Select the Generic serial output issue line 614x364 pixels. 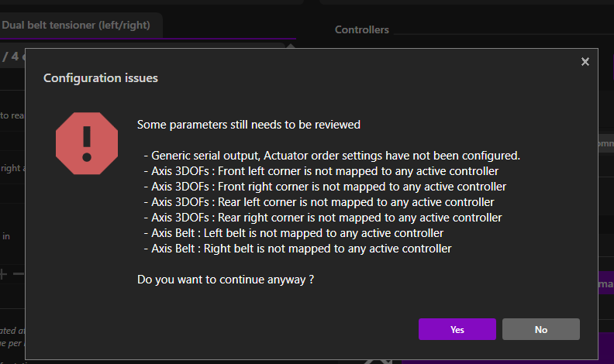tap(331, 155)
